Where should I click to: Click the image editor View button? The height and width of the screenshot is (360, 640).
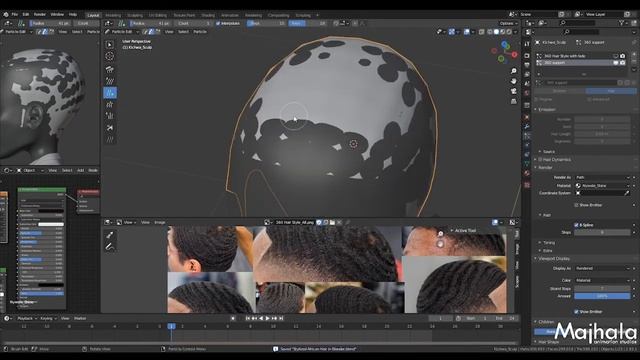pyautogui.click(x=145, y=222)
